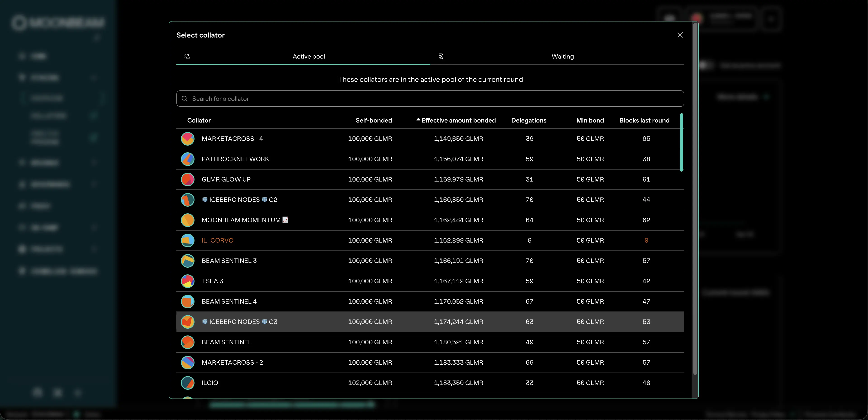This screenshot has height=420, width=868.
Task: Click the 1,180,521 GLMR bonded value
Action: point(458,342)
